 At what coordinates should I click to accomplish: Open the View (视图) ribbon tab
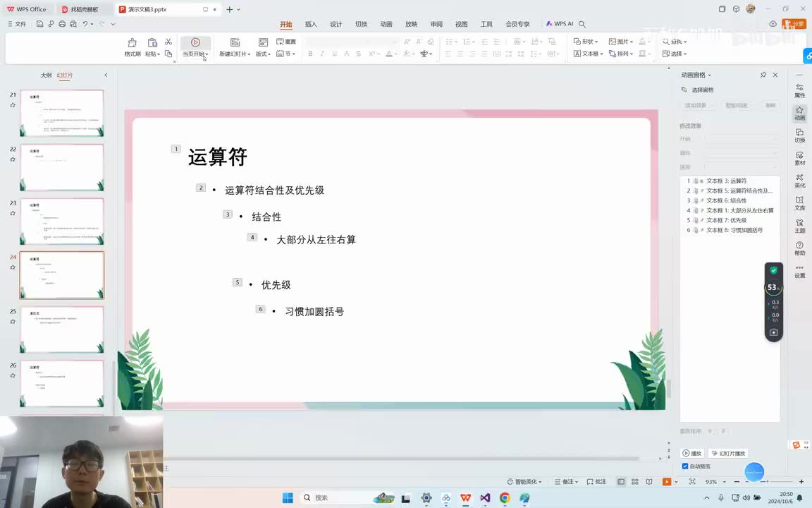[x=462, y=24]
